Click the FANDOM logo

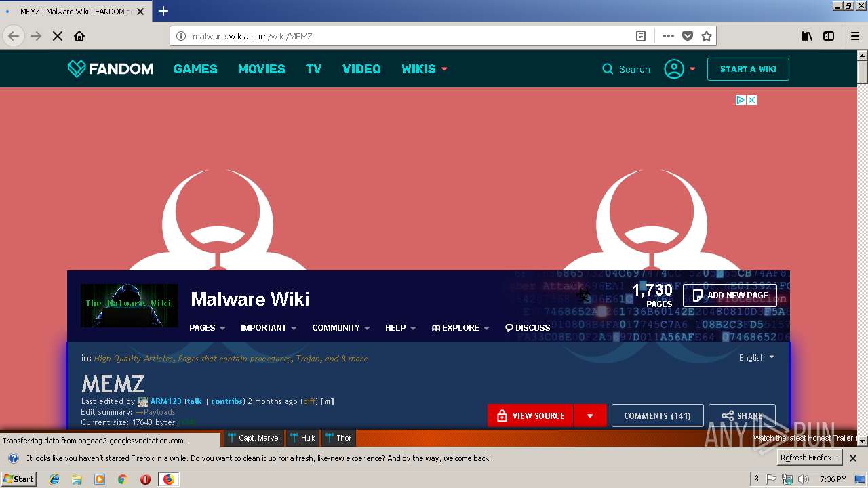pos(110,68)
